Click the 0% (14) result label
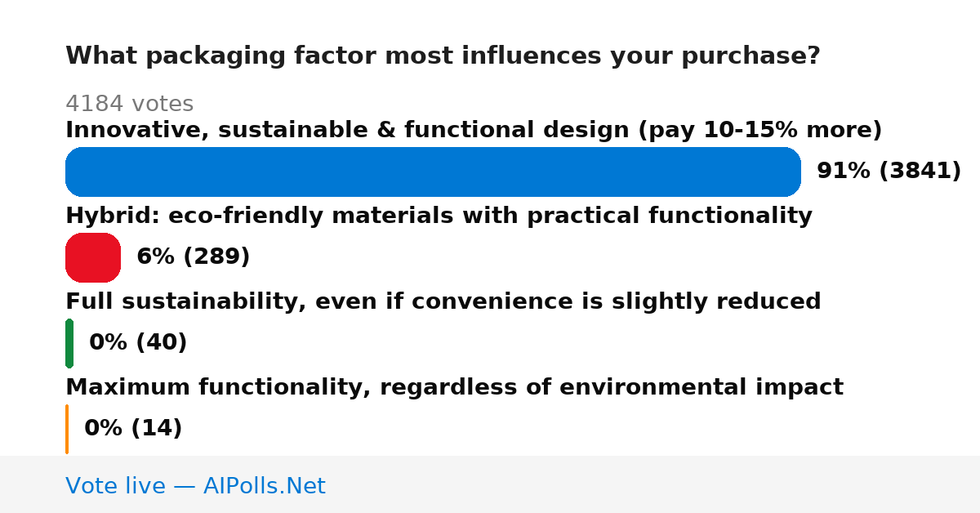The width and height of the screenshot is (980, 513). (x=133, y=428)
